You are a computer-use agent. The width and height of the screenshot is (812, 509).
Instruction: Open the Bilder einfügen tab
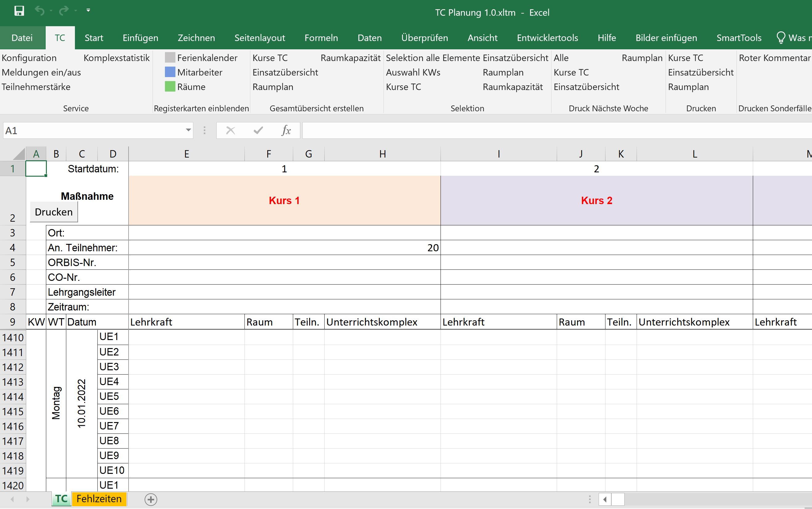pyautogui.click(x=666, y=38)
